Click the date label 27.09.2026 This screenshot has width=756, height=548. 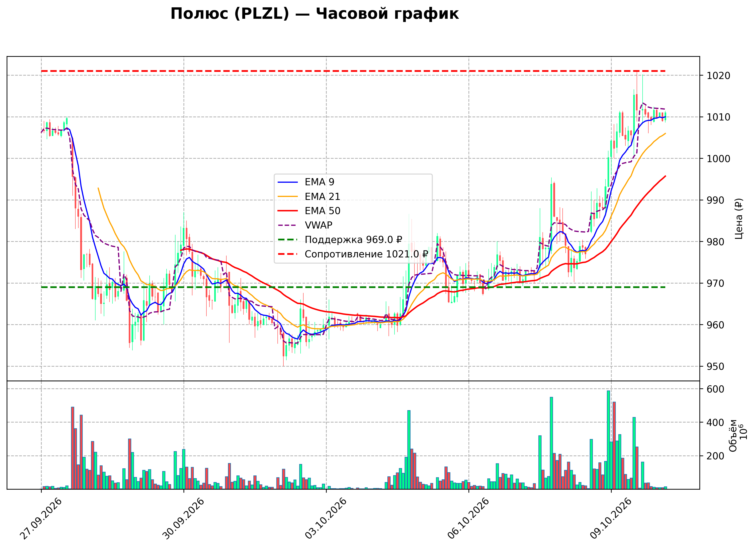41,519
